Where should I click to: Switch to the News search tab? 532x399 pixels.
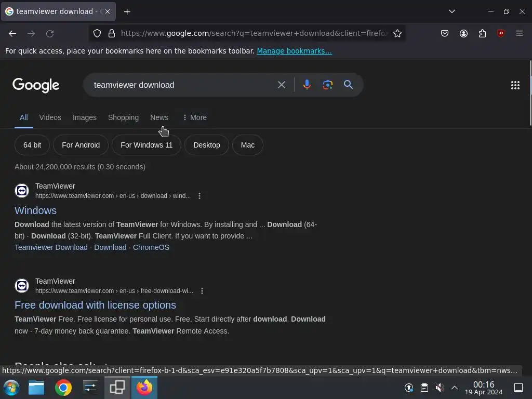tap(159, 117)
